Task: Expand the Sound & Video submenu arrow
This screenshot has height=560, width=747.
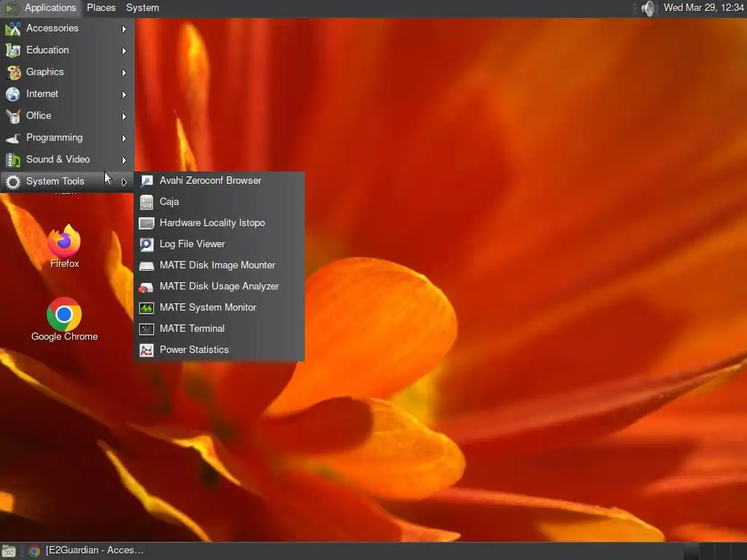Action: point(124,160)
